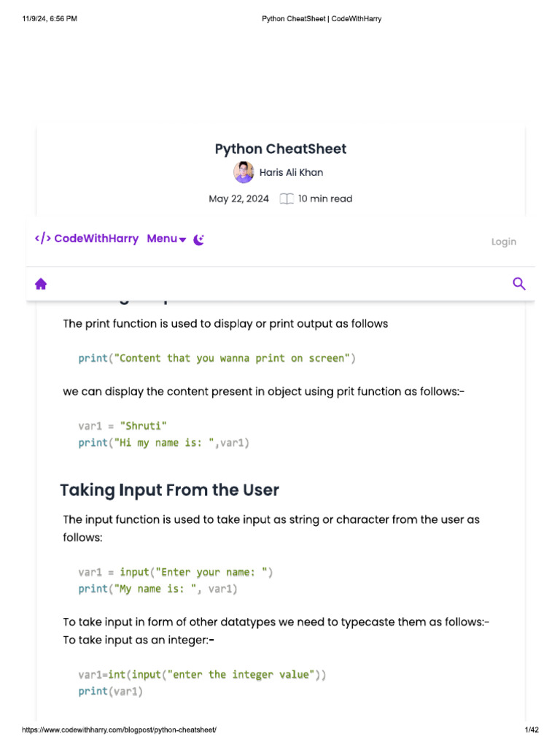Click the Login link

(x=504, y=242)
